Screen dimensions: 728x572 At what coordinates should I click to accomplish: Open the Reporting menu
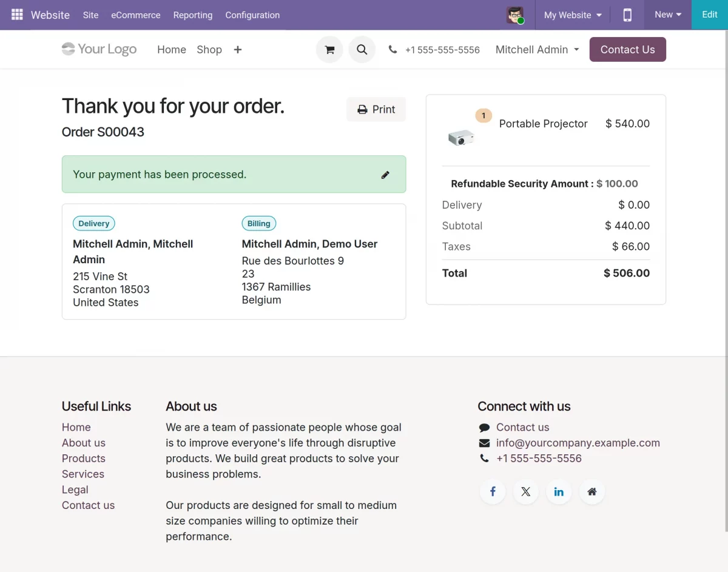(193, 15)
